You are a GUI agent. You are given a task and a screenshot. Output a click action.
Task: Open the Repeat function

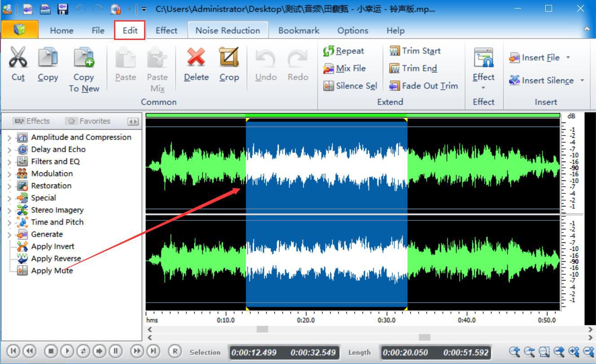pyautogui.click(x=348, y=50)
